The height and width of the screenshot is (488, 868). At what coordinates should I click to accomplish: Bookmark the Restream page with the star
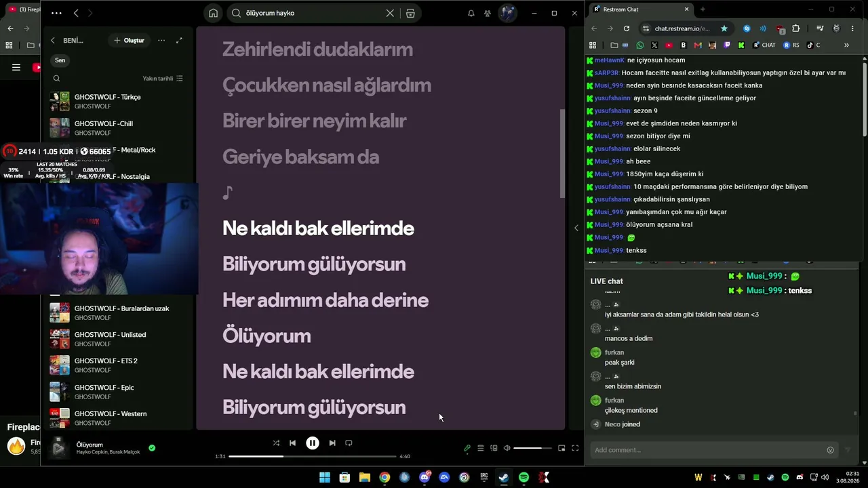tap(724, 28)
